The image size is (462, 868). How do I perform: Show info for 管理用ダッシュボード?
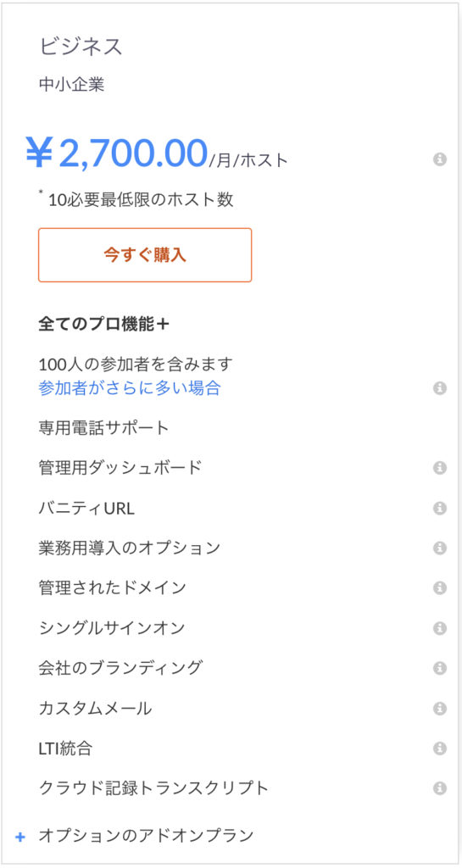(x=440, y=468)
